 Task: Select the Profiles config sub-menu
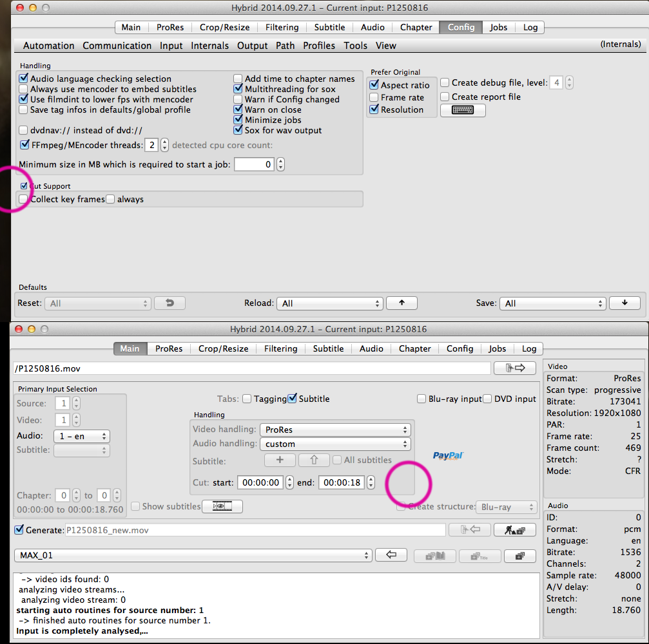(x=319, y=46)
